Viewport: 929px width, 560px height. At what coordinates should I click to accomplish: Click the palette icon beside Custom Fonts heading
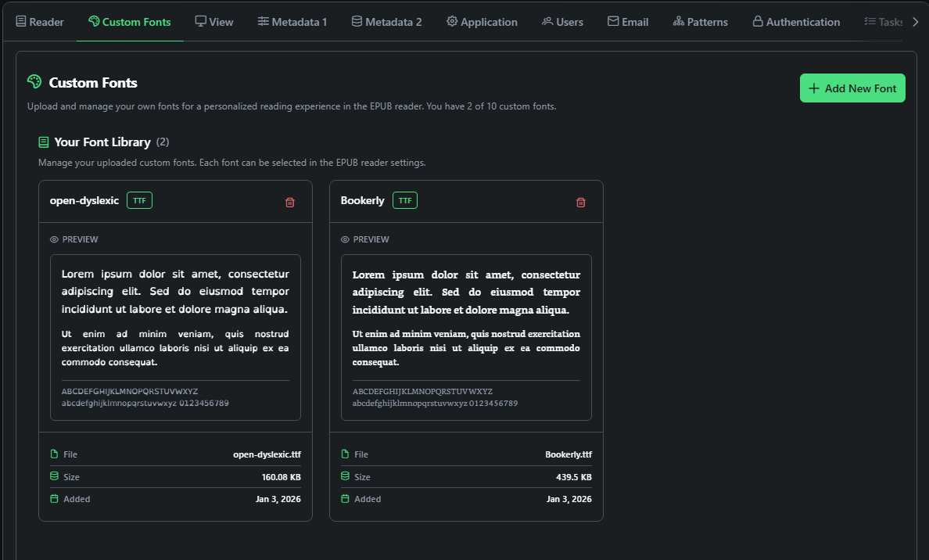point(34,82)
